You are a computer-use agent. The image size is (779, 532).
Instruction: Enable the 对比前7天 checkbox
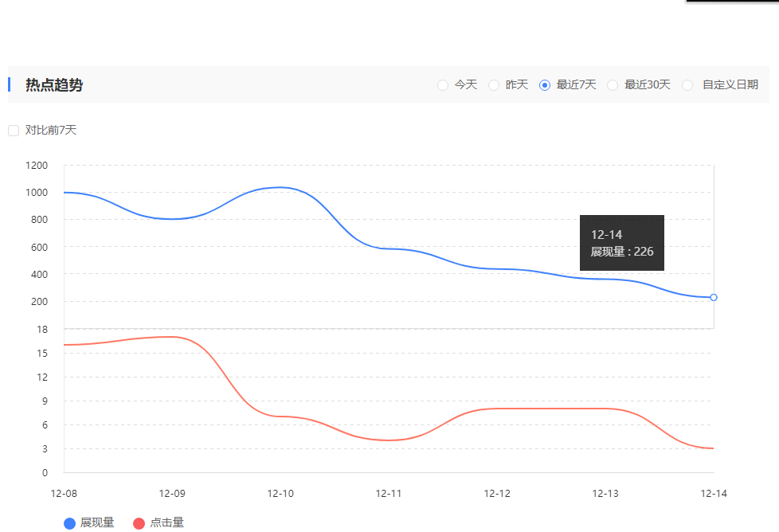(x=14, y=131)
